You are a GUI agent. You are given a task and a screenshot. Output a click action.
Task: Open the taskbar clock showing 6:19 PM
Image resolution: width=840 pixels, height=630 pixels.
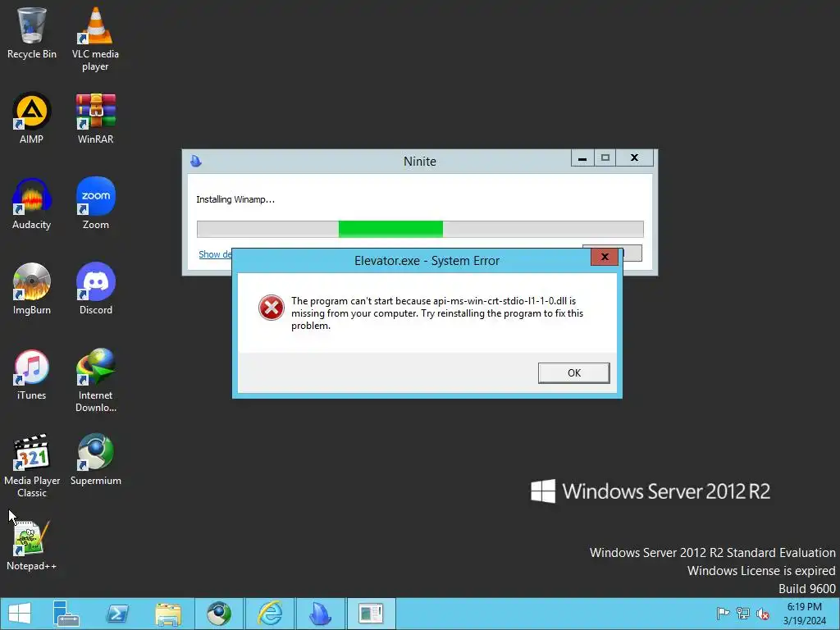(x=805, y=614)
